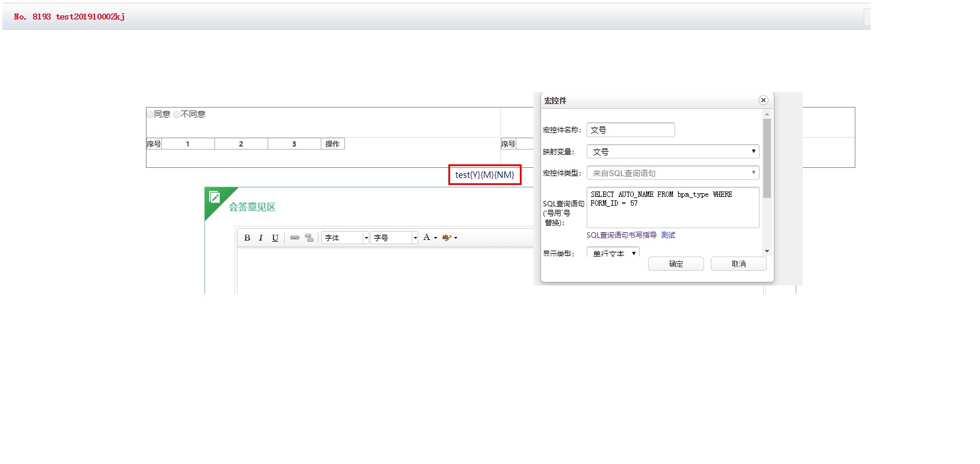Viewport: 980px width, 464px height.
Task: Click the 确定 button in the dialog
Action: click(x=676, y=264)
